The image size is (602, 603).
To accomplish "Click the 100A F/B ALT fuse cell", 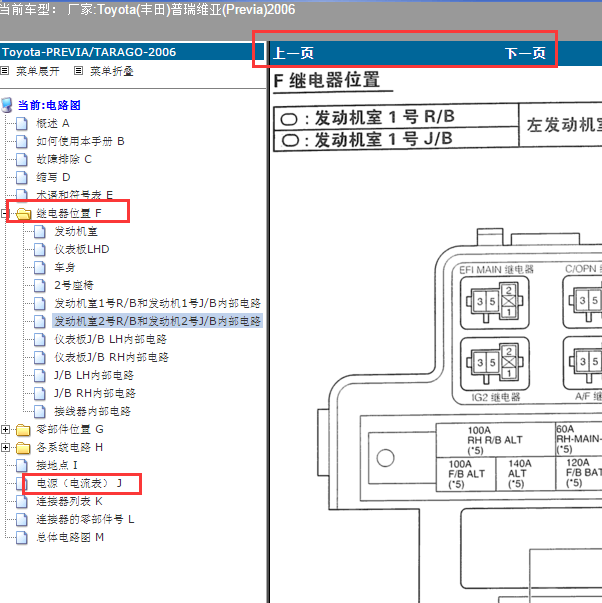I will pos(466,474).
